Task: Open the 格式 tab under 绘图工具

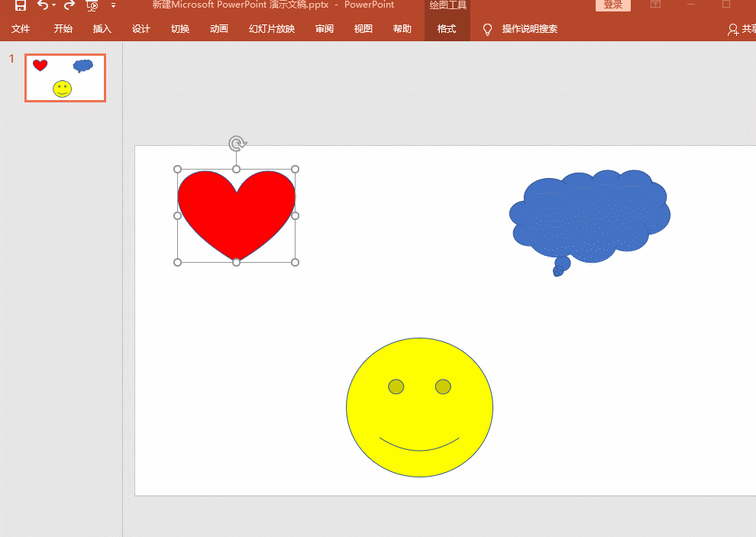Action: pyautogui.click(x=447, y=29)
